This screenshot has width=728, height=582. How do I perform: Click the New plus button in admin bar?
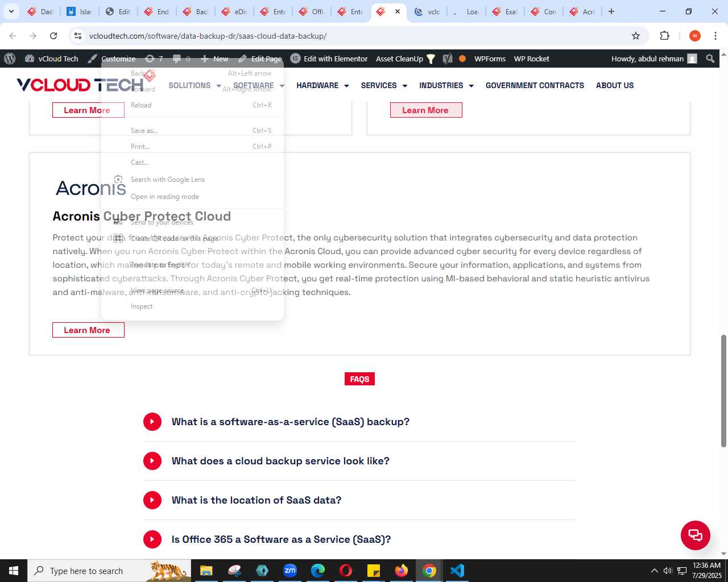(x=214, y=59)
